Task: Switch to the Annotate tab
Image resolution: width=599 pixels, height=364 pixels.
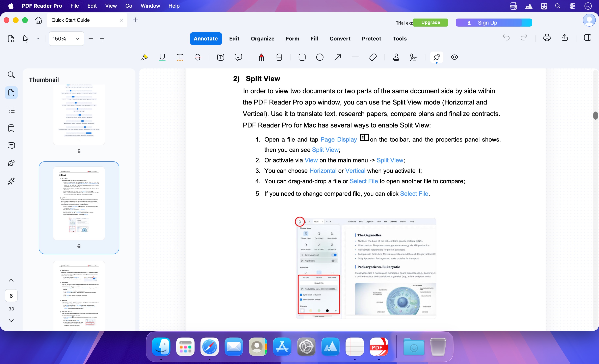Action: pos(206,39)
